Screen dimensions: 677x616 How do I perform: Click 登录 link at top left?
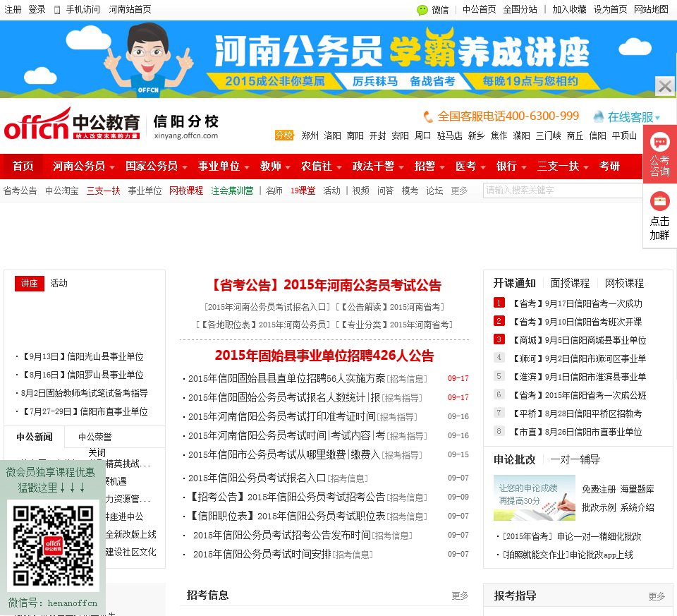(37, 9)
